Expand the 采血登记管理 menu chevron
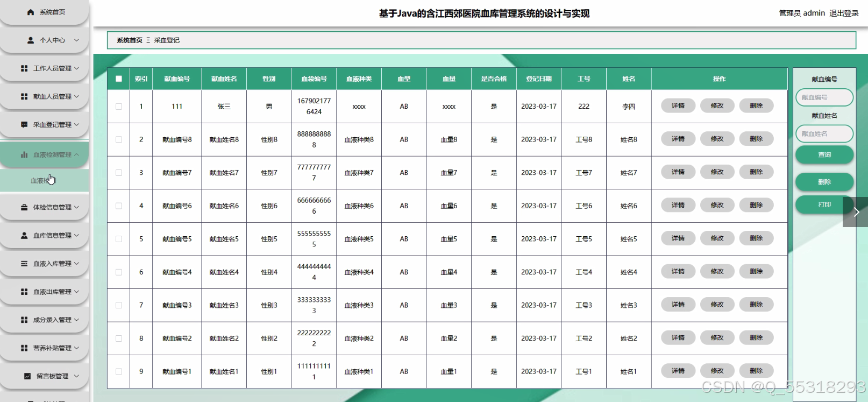 pos(76,124)
